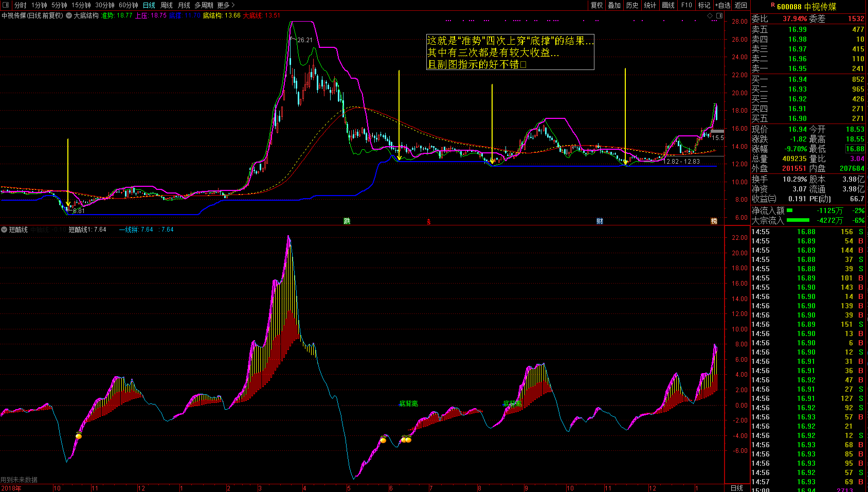Toggle 叠加 overlay mode
Image resolution: width=868 pixels, height=492 pixels.
click(x=614, y=5)
